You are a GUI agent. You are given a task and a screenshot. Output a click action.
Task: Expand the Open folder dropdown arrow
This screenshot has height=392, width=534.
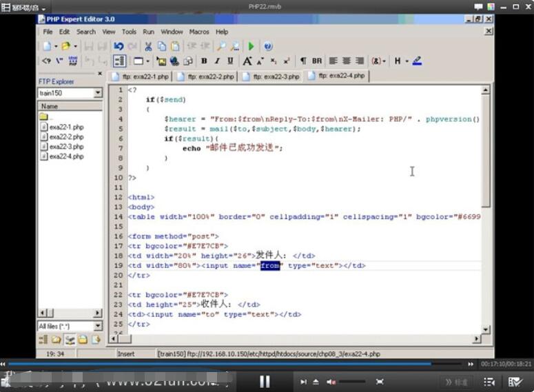click(x=75, y=46)
